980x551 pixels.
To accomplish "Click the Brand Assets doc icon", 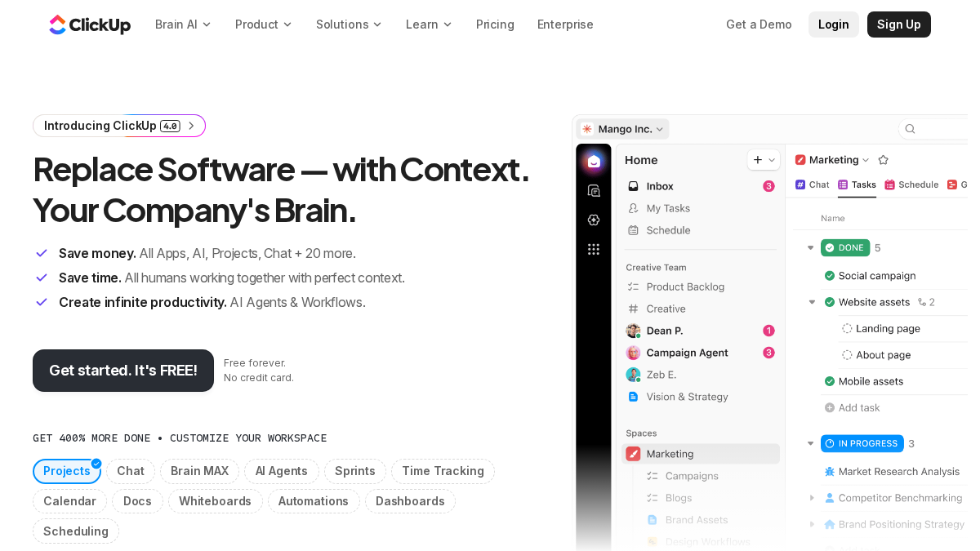I will point(652,520).
